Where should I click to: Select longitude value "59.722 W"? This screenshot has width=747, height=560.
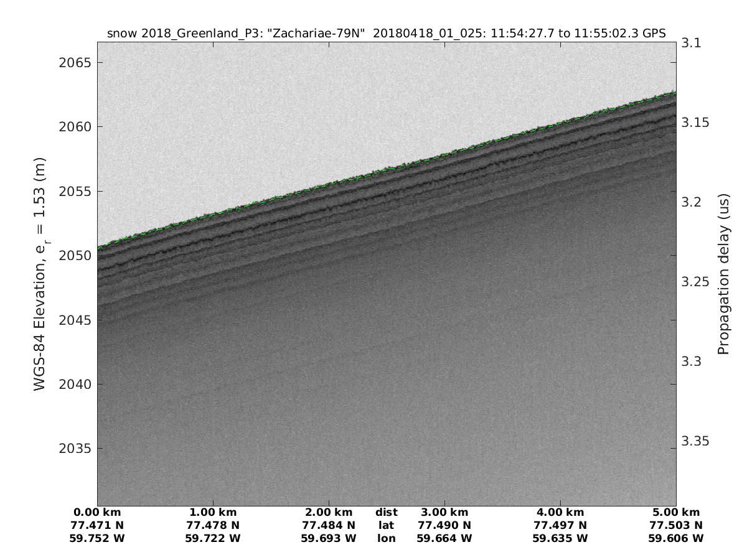pos(213,538)
